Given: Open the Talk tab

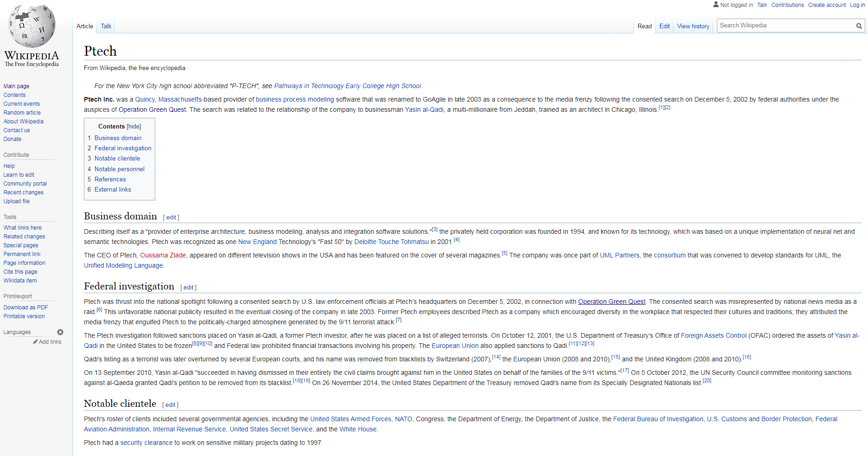Looking at the screenshot, I should pyautogui.click(x=106, y=26).
